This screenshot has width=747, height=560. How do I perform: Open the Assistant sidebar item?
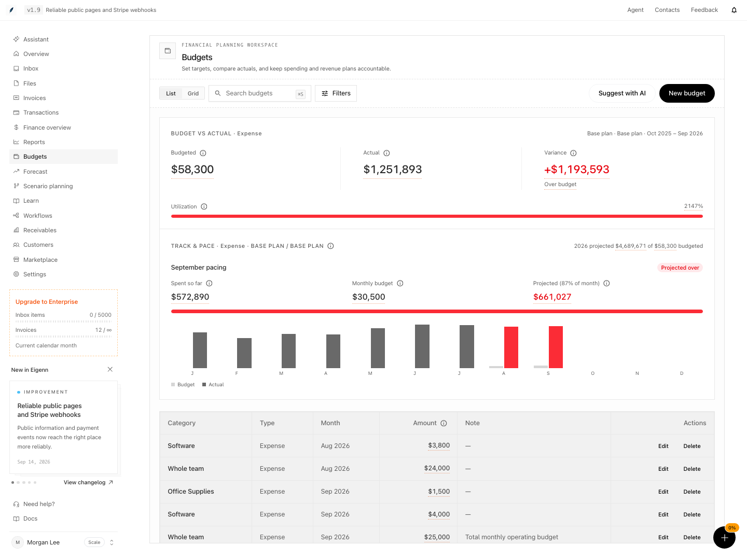point(63,39)
